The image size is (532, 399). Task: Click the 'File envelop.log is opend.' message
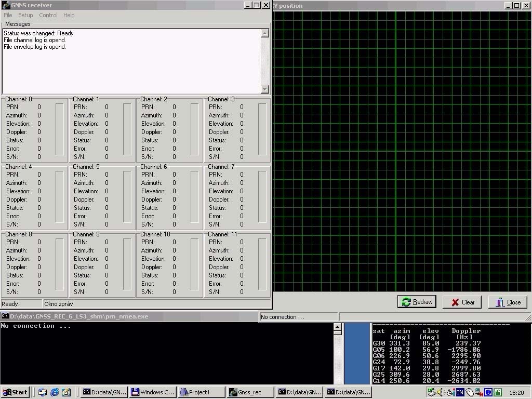pos(35,47)
